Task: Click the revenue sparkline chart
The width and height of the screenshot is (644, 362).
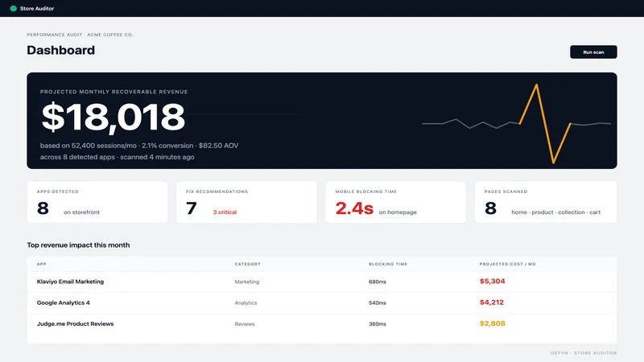Action: [x=516, y=123]
